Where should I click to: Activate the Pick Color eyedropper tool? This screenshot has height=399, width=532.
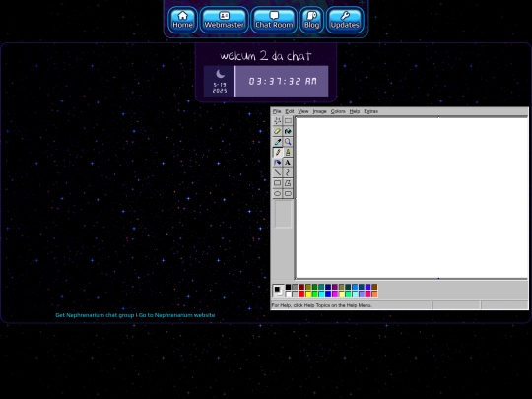[x=277, y=142]
